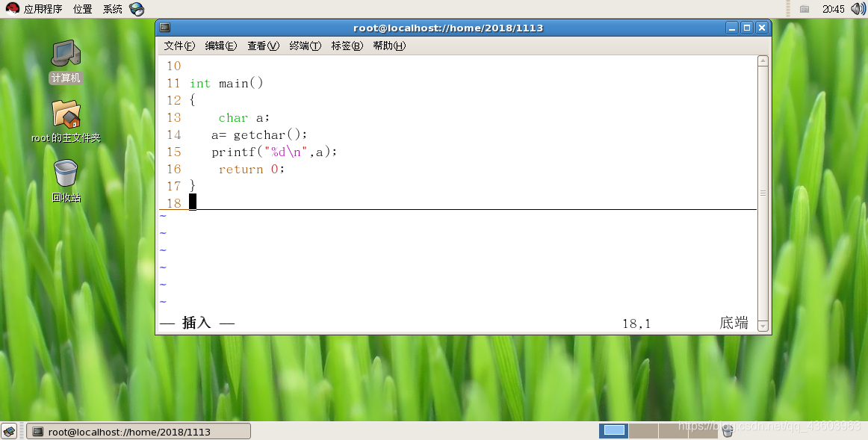Click the show desktop icon in bottom panel
The height and width of the screenshot is (440, 868).
click(x=9, y=431)
